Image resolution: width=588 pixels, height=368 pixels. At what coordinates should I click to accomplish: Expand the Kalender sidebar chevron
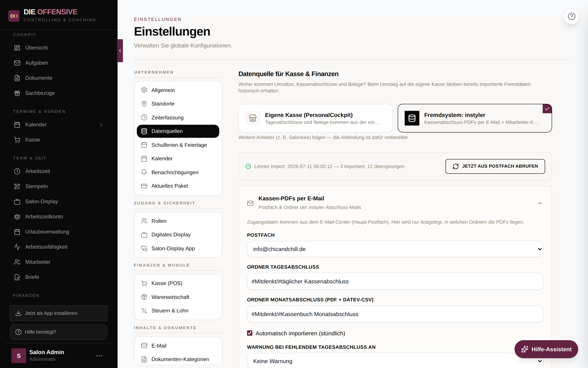pos(101,125)
